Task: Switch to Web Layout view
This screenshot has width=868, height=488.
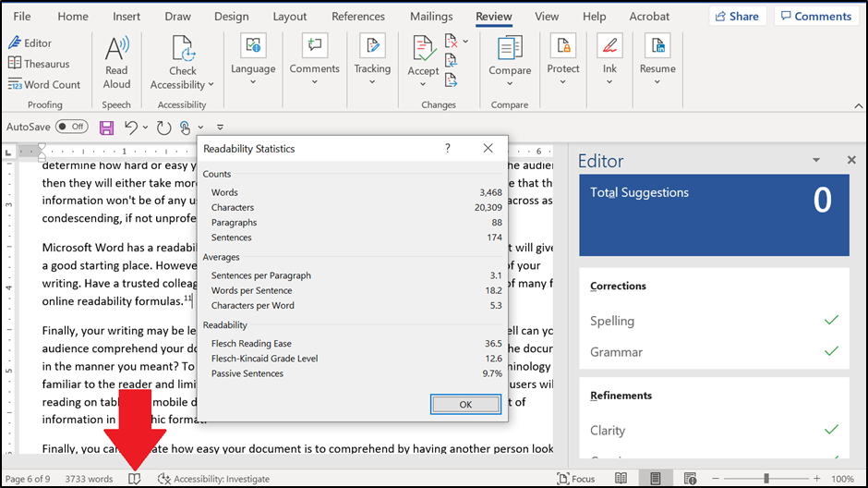Action: click(x=690, y=478)
